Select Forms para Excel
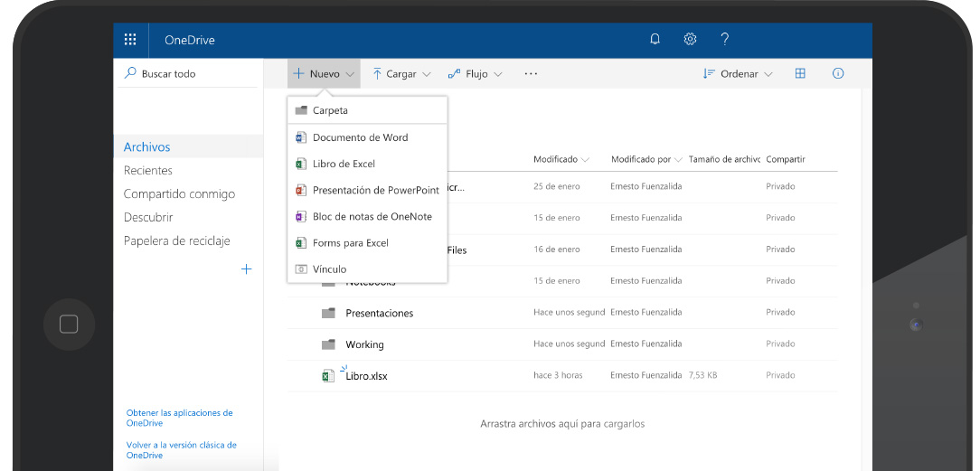Viewport: 980px width, 471px height. [367, 242]
